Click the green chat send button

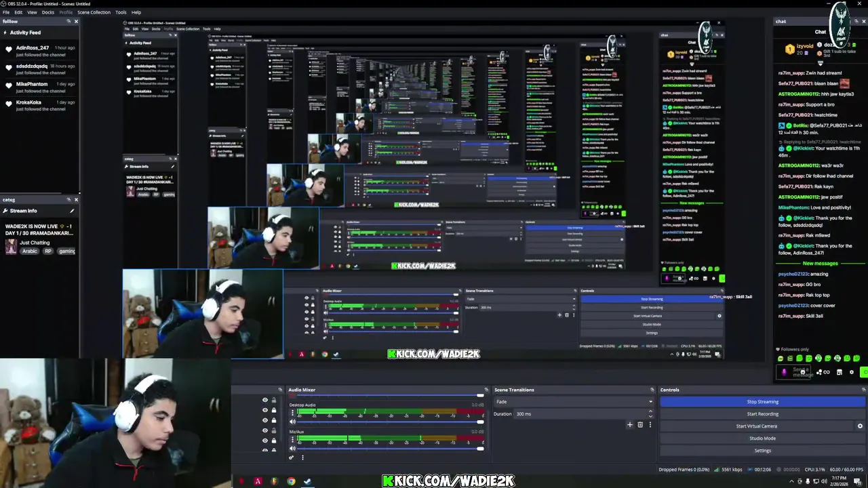point(865,372)
